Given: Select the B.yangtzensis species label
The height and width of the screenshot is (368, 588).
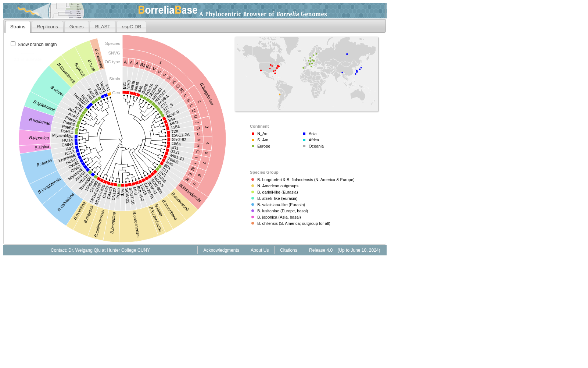Looking at the screenshot, I should pos(50,185).
